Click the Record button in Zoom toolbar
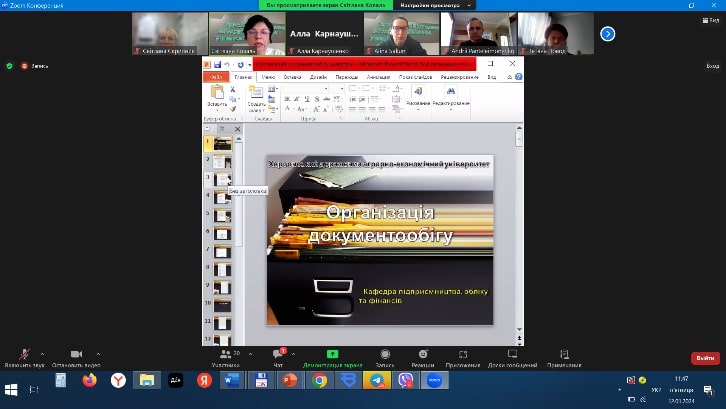The width and height of the screenshot is (726, 409). click(x=385, y=358)
